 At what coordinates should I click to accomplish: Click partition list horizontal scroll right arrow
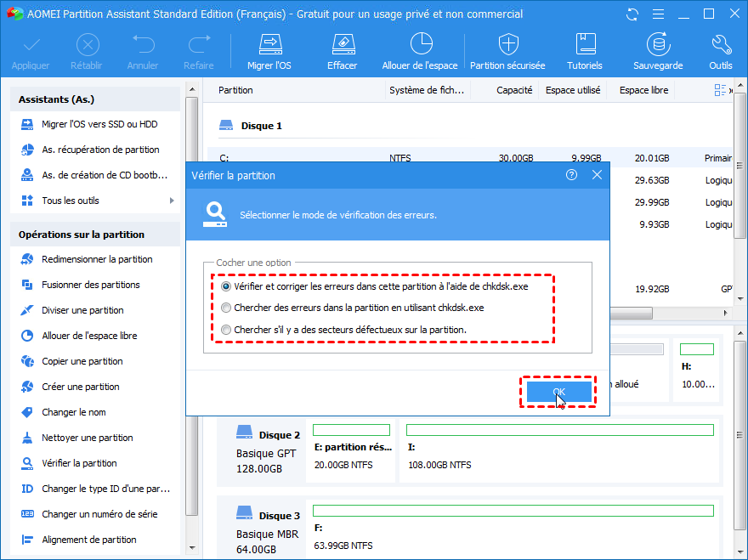[x=726, y=313]
